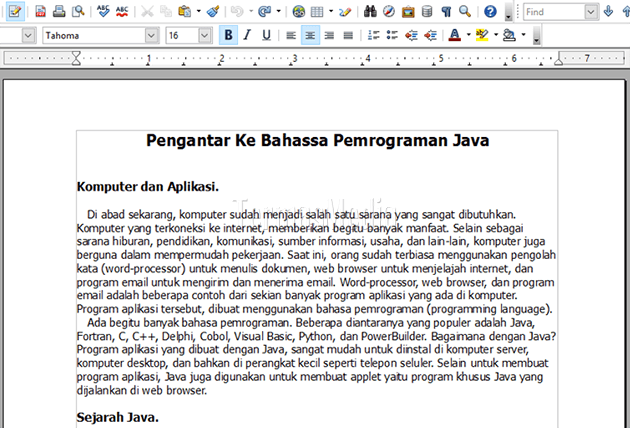The width and height of the screenshot is (630, 428).
Task: Open the Gallery icon
Action: coord(408,12)
